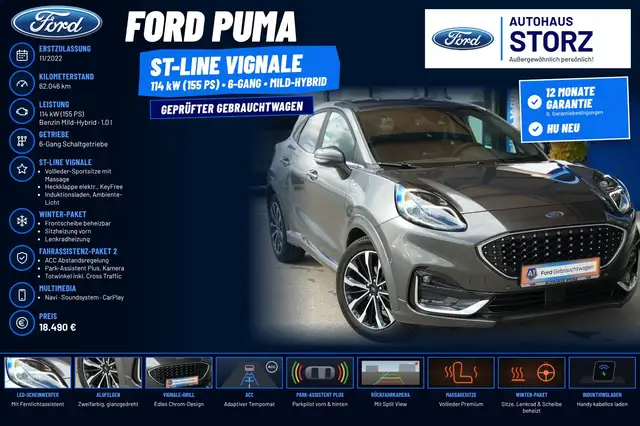Image resolution: width=640 pixels, height=426 pixels.
Task: Click the calendar icon beside Erstzulassung
Action: click(22, 55)
